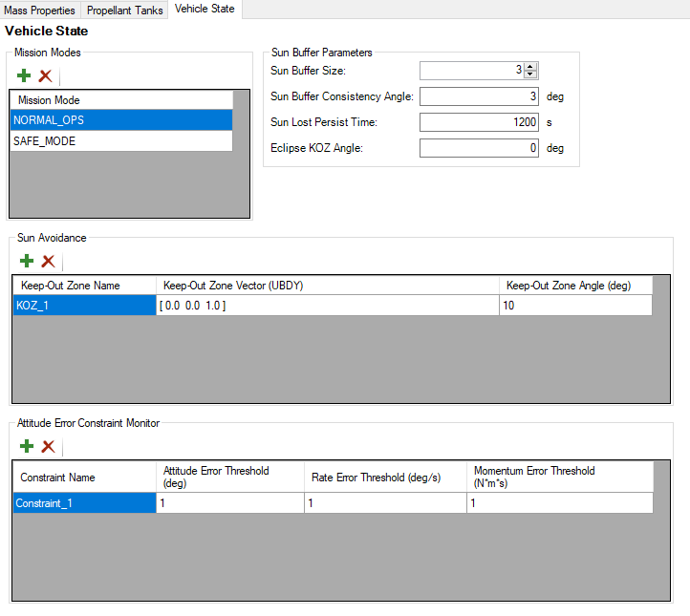Add a new mission mode with plus icon

coord(25,76)
